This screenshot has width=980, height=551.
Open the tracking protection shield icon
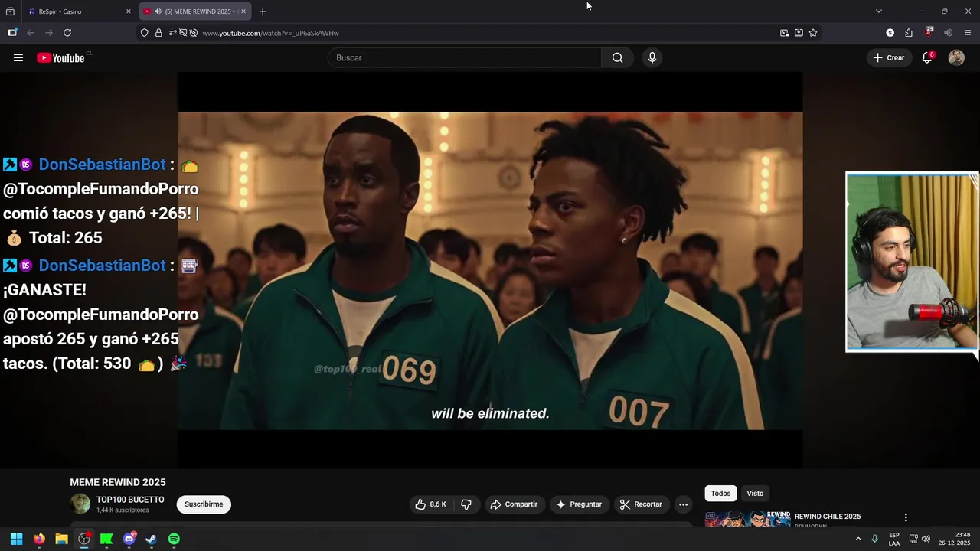coord(144,33)
